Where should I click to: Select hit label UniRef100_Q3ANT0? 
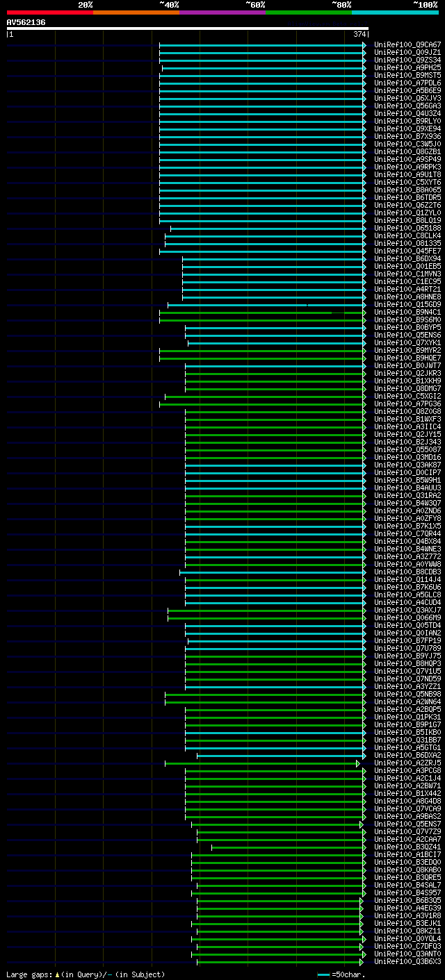pyautogui.click(x=407, y=954)
